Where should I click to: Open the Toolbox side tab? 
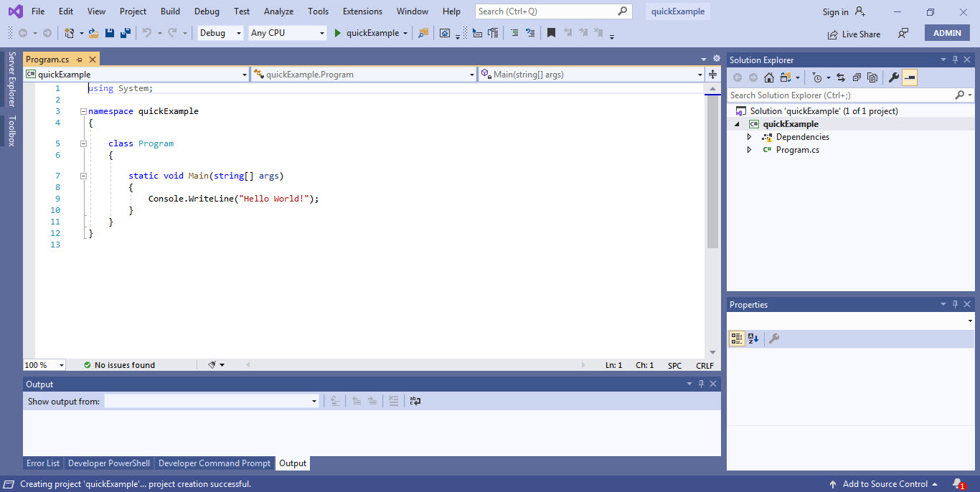coord(11,131)
